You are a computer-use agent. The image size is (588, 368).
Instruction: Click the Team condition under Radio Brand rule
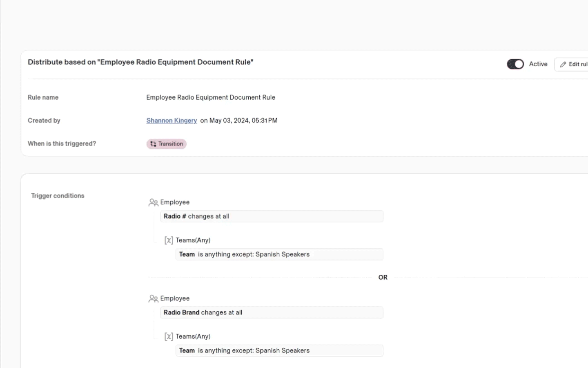point(279,351)
